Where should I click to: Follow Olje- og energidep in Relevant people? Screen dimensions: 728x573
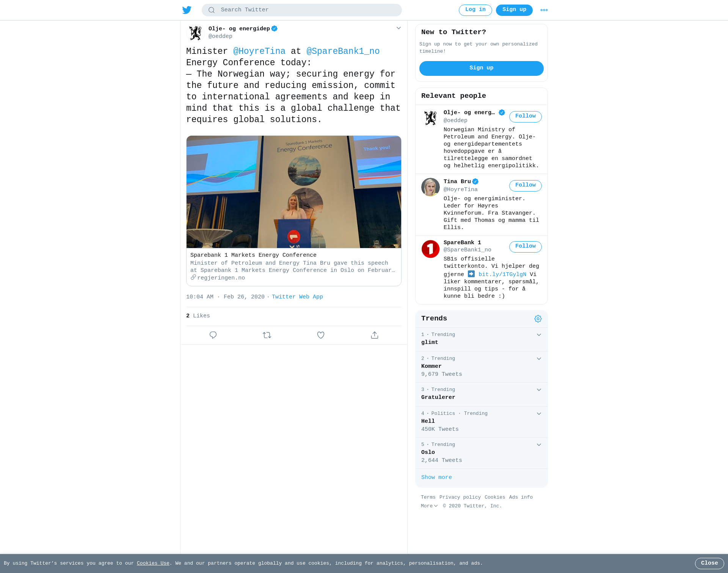coord(526,116)
